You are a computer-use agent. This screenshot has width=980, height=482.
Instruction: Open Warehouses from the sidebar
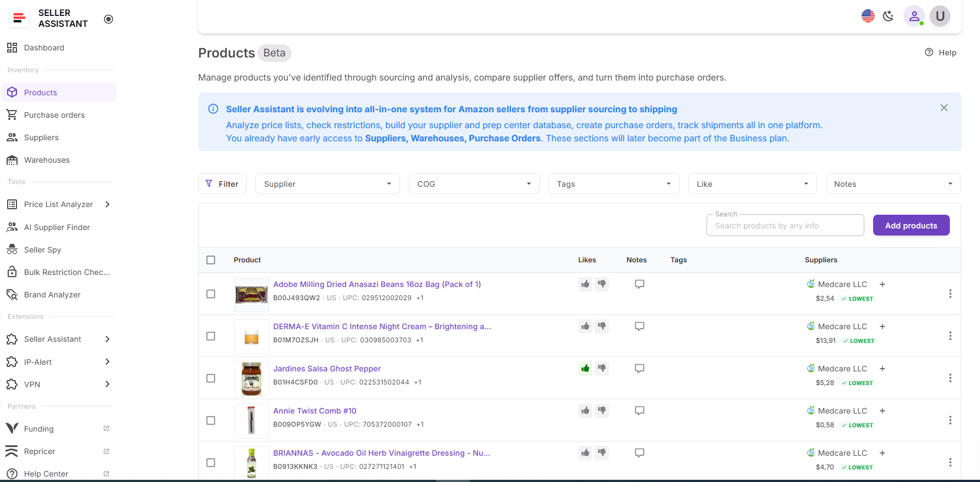coord(47,160)
